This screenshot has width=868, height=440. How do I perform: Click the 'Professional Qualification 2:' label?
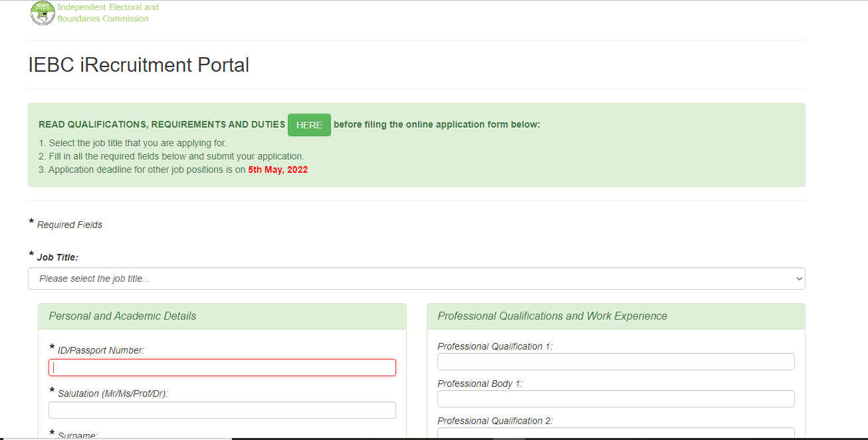(x=495, y=421)
